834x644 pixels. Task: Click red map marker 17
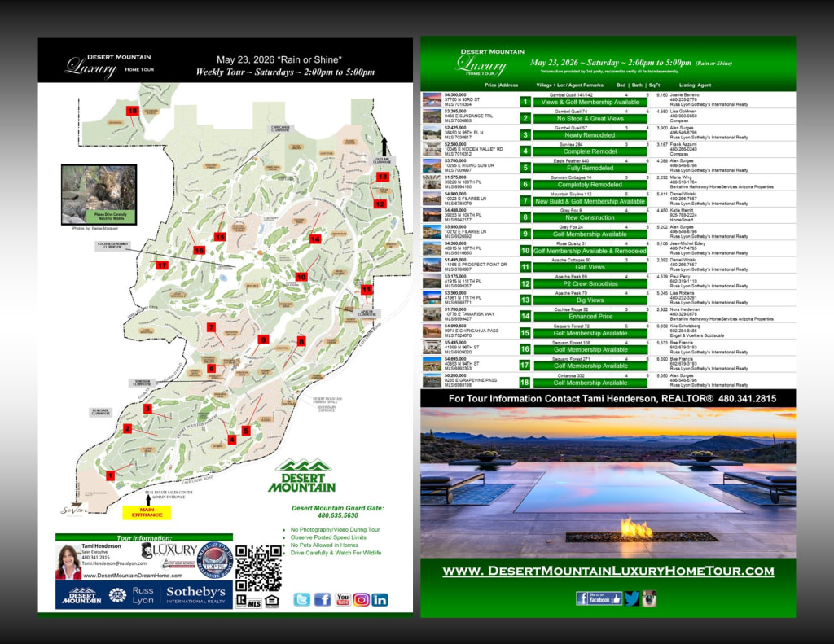click(162, 265)
